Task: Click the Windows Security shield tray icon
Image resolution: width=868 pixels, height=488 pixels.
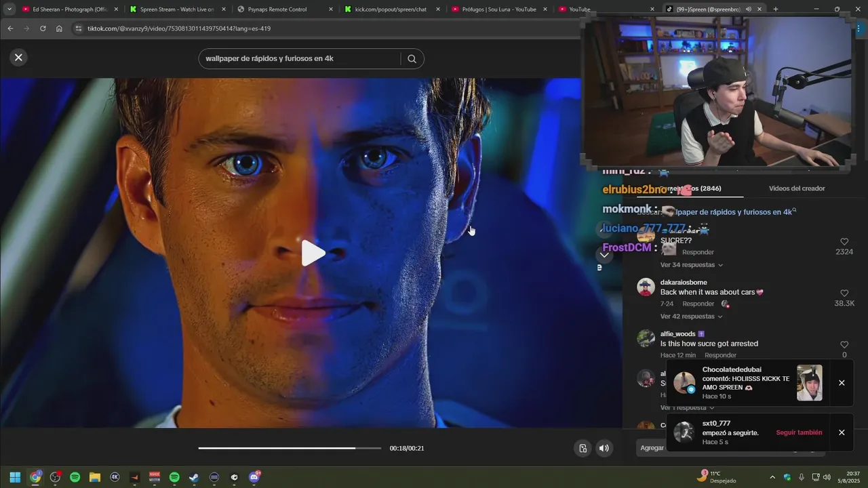Action: click(x=787, y=477)
